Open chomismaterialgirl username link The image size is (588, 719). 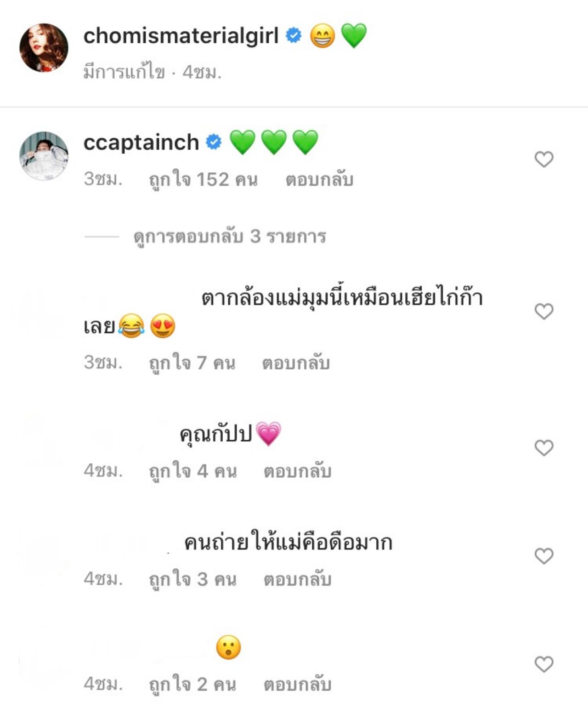coord(181,35)
